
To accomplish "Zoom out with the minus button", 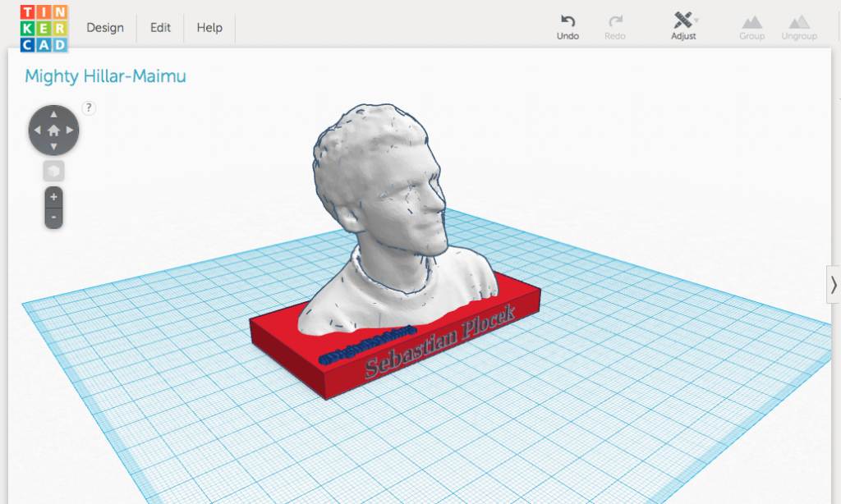I will (53, 218).
